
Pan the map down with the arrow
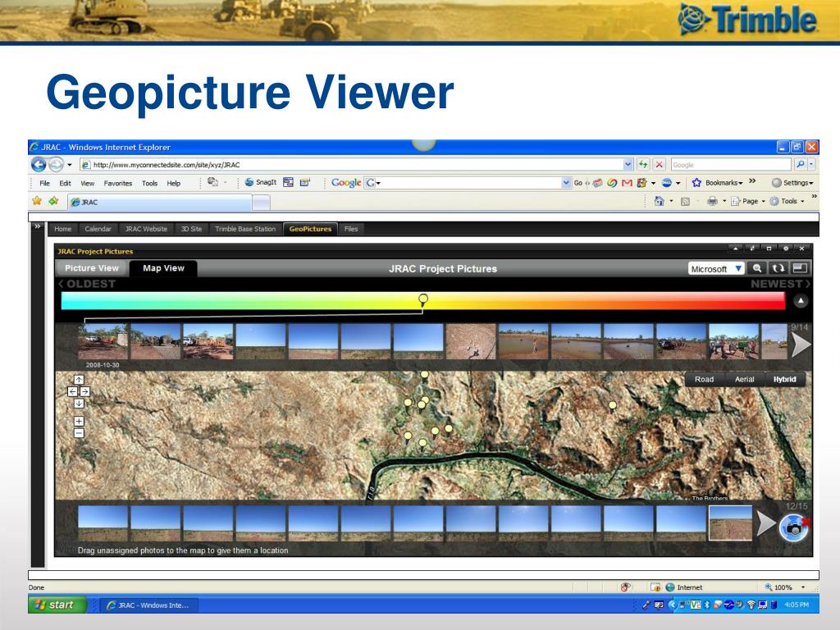(x=79, y=404)
